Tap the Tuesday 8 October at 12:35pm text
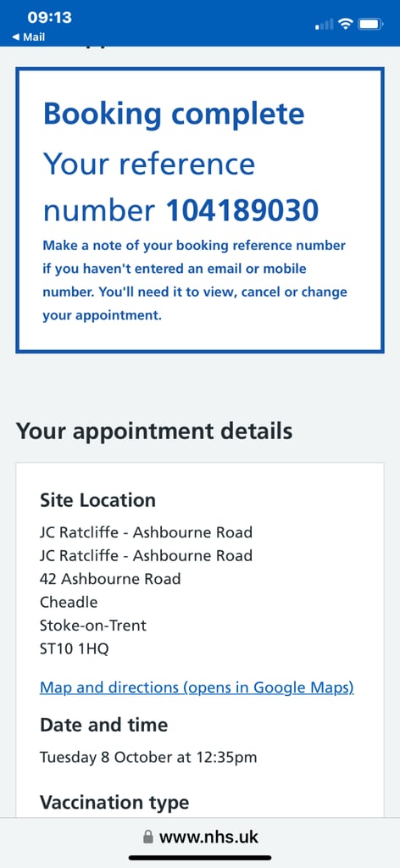The width and height of the screenshot is (400, 868). pyautogui.click(x=148, y=757)
